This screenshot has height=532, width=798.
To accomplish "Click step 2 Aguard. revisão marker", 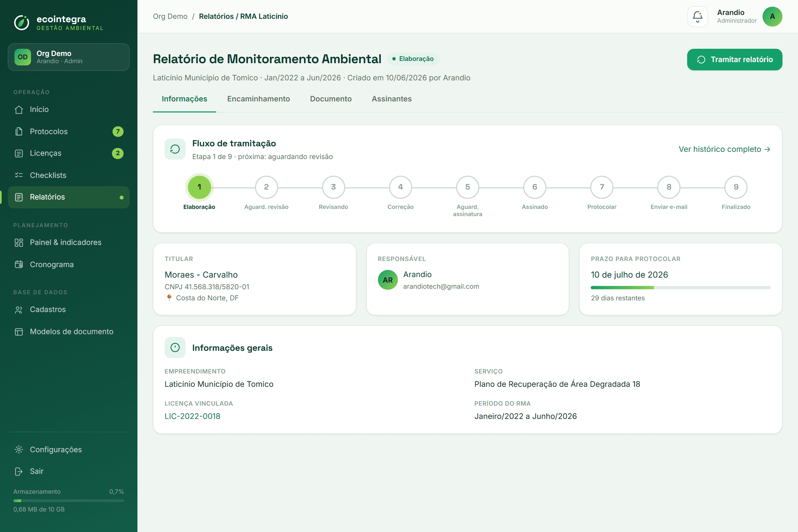I will (x=266, y=187).
